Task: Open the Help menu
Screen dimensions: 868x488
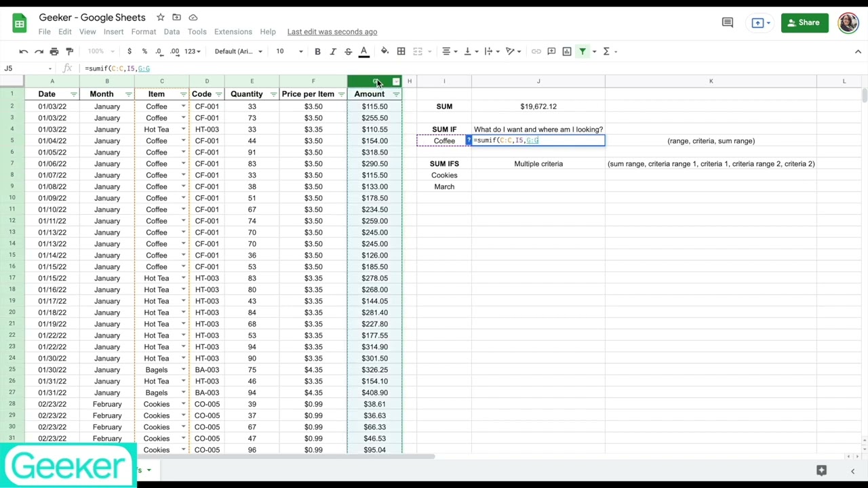Action: click(x=268, y=32)
